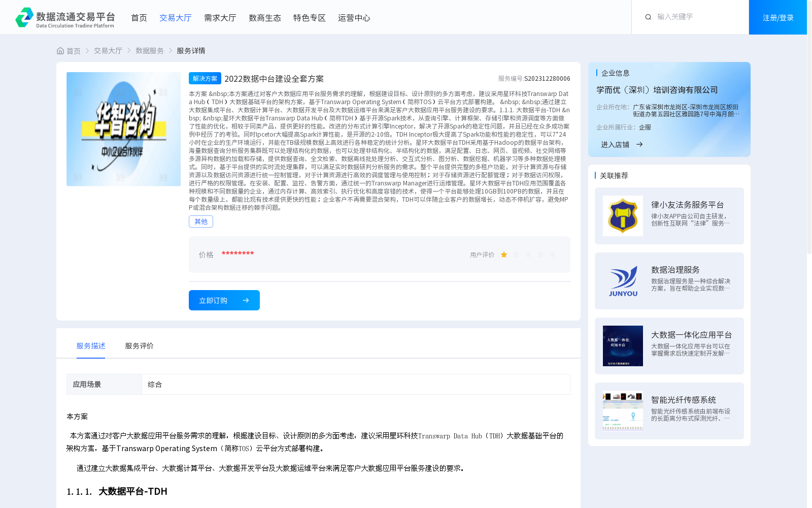Viewport: 812px width, 508px height.
Task: Click the 综合 cell in 应用场景 row
Action: pyautogui.click(x=356, y=385)
